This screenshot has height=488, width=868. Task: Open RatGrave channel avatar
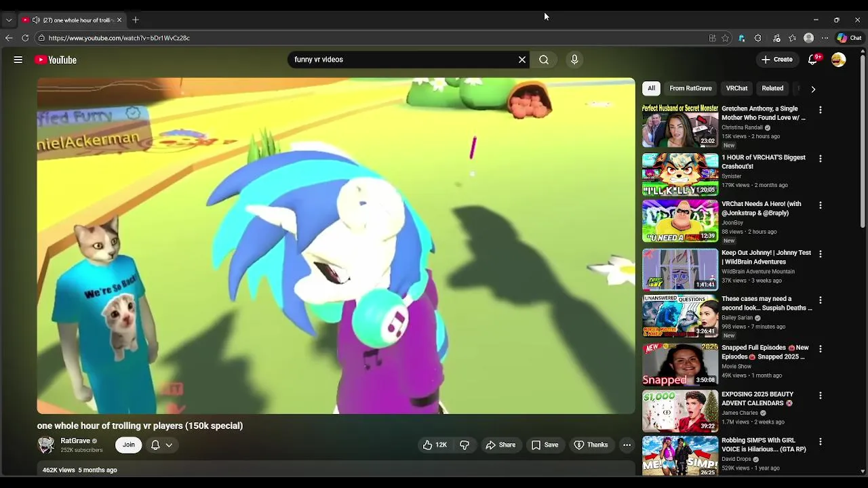click(46, 445)
